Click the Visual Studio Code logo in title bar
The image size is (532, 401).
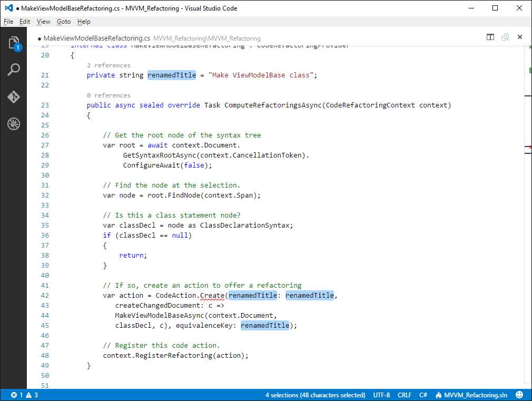tap(9, 8)
